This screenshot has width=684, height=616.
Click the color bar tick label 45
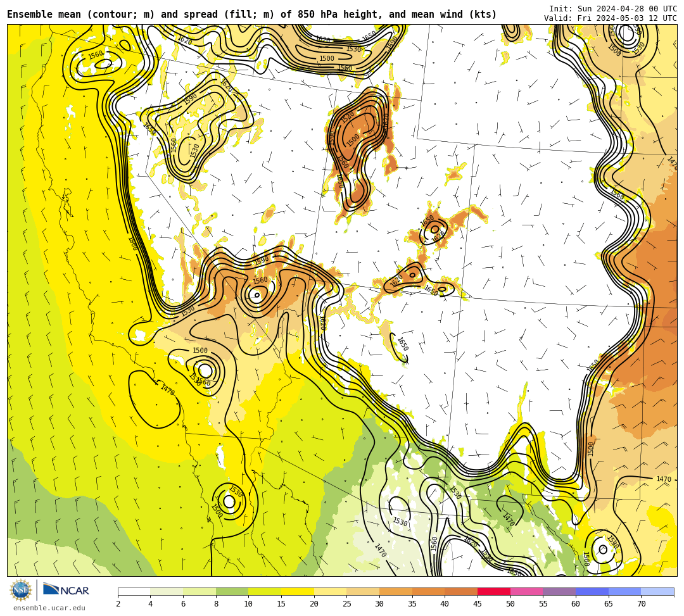pos(478,604)
